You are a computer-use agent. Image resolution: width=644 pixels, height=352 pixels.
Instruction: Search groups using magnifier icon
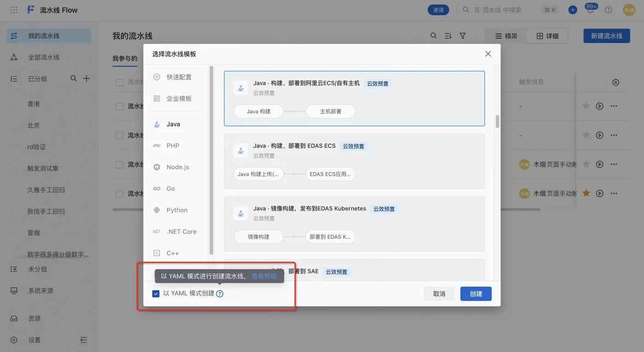(x=74, y=79)
